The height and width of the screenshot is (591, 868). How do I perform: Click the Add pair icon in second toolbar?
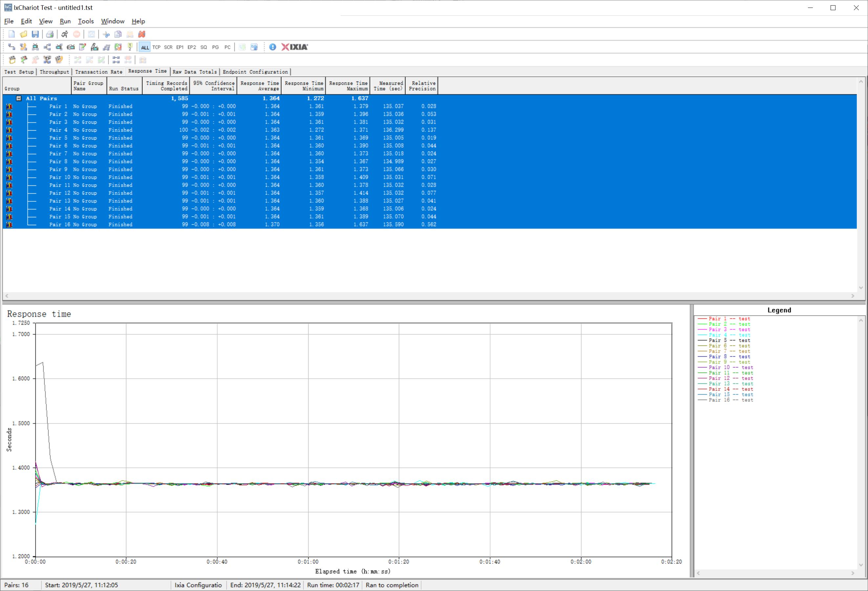[x=11, y=47]
